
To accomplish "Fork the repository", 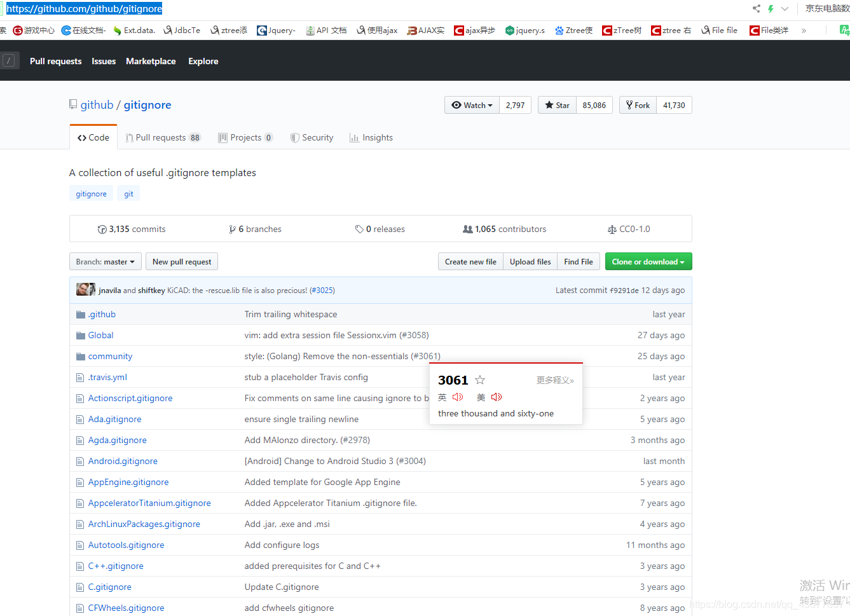I will click(638, 105).
